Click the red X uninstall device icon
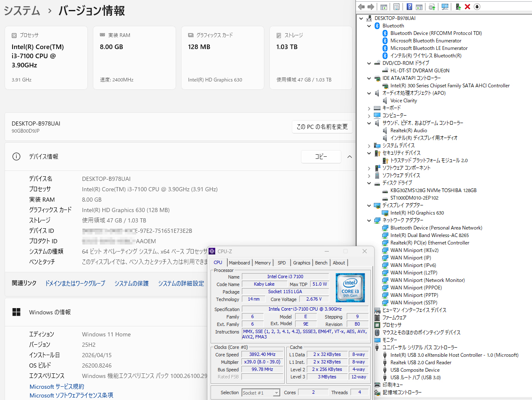532x400 pixels. tap(467, 7)
